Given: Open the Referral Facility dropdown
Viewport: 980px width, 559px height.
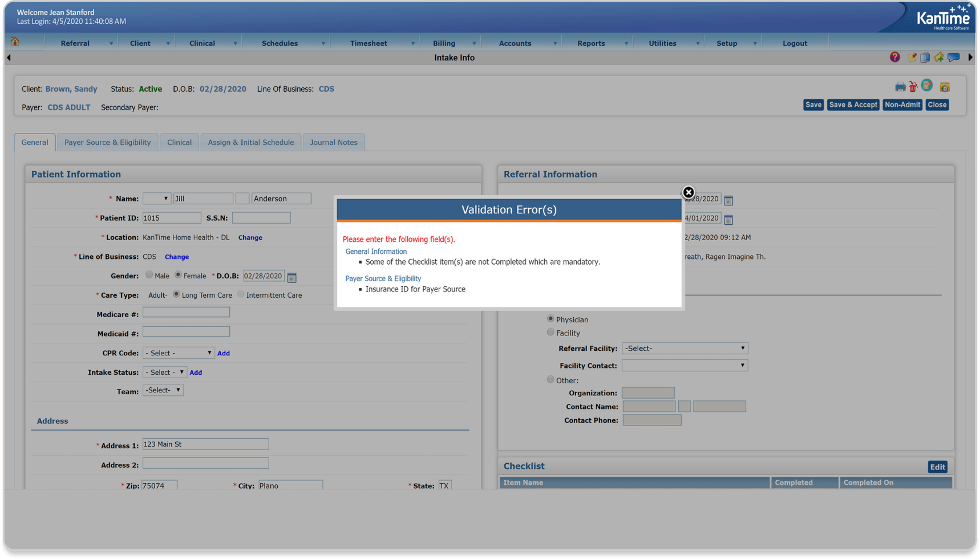Looking at the screenshot, I should pos(684,348).
